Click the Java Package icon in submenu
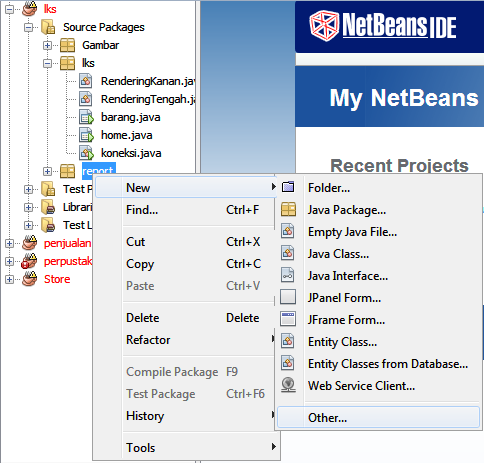The height and width of the screenshot is (463, 484). point(288,209)
